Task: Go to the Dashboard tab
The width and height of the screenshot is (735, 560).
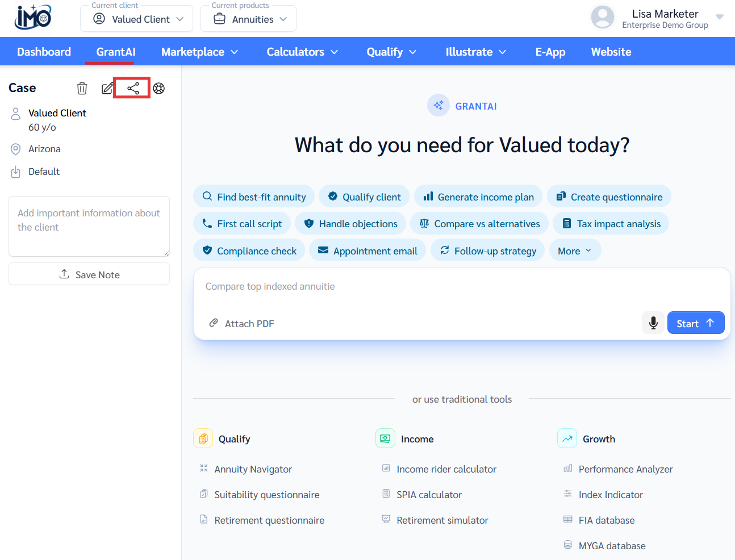Action: pos(44,52)
